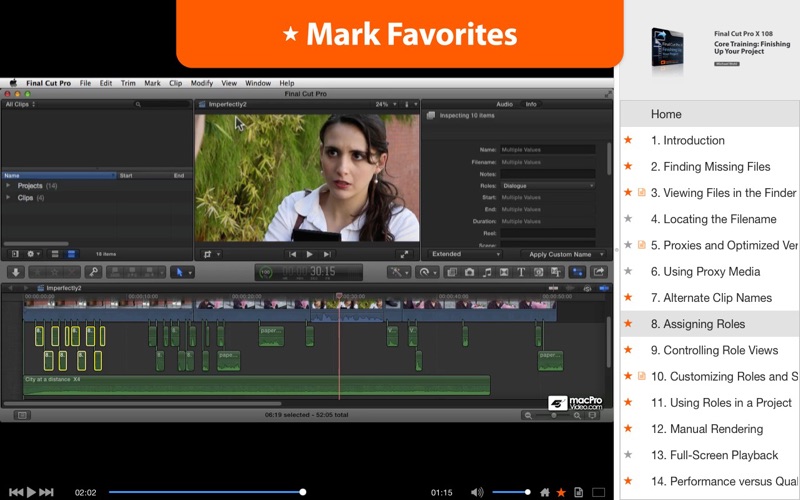Toggle orange favorite star in player bar
This screenshot has height=500, width=800.
coord(561,492)
